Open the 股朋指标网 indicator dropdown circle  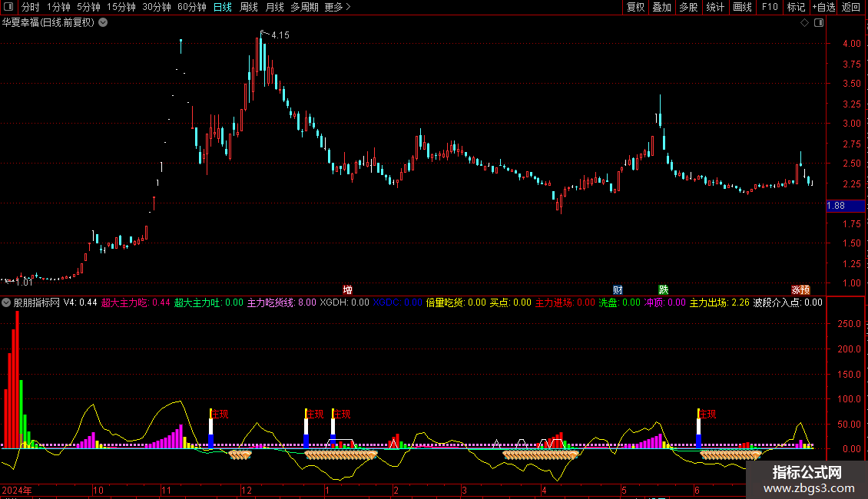point(6,302)
